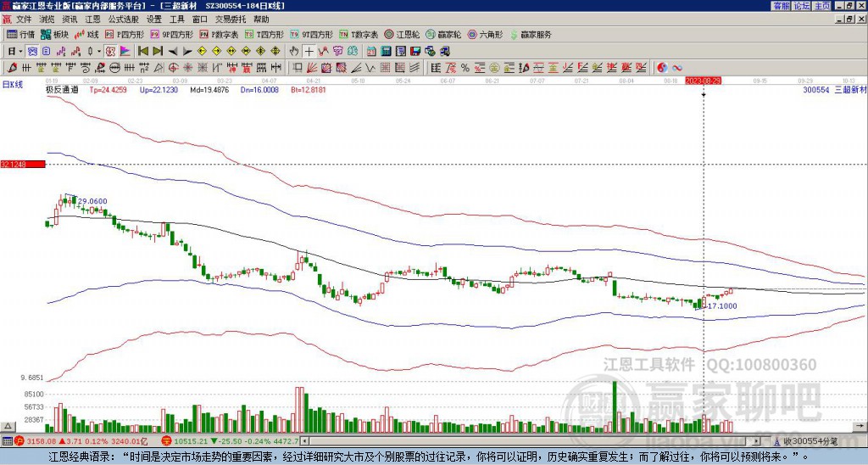Click the red 32.1248 price marker
The height and width of the screenshot is (465, 868).
22,165
